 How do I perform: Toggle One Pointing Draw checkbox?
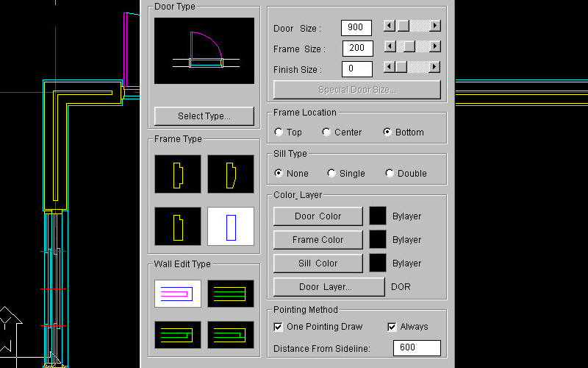click(279, 327)
